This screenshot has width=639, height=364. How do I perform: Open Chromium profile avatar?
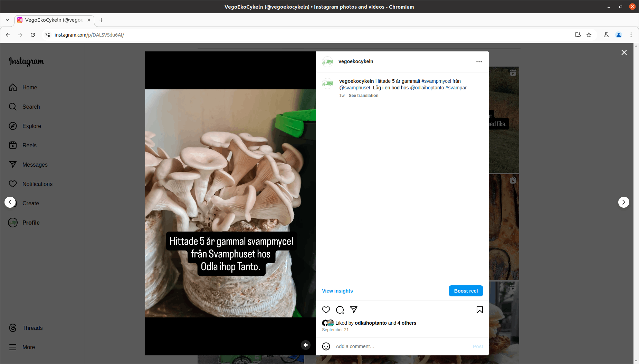tap(619, 35)
